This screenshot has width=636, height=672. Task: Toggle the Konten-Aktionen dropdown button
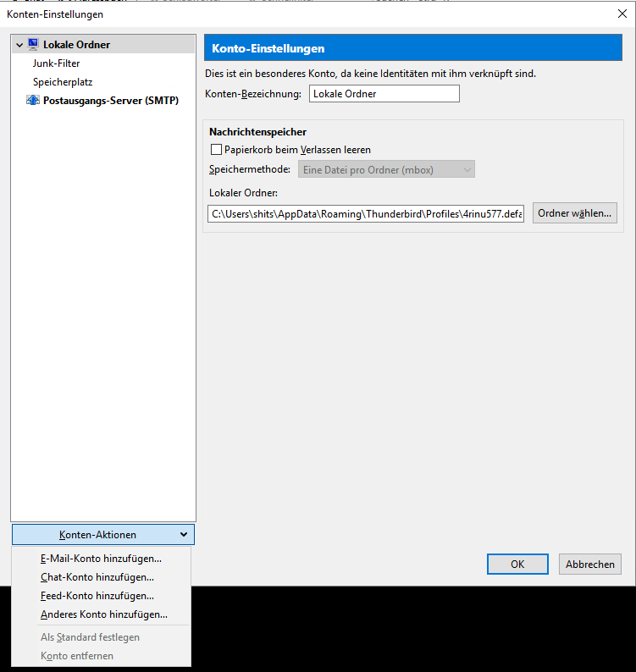[103, 535]
